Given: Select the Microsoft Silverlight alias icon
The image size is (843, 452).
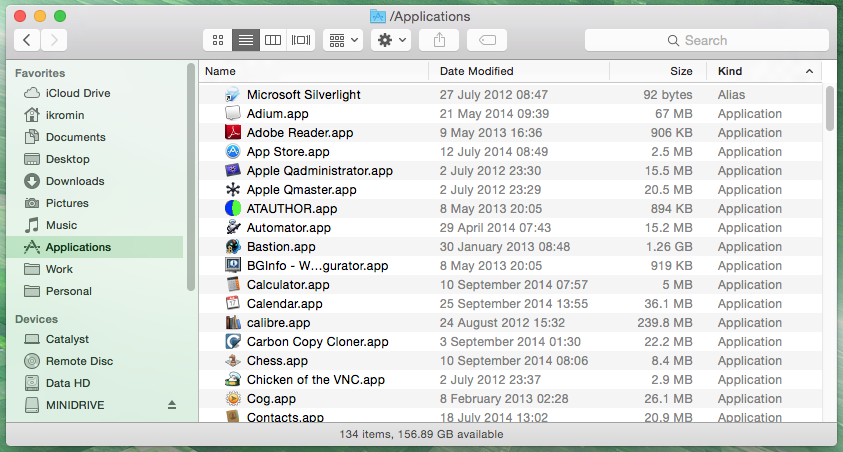Looking at the screenshot, I should click(233, 95).
